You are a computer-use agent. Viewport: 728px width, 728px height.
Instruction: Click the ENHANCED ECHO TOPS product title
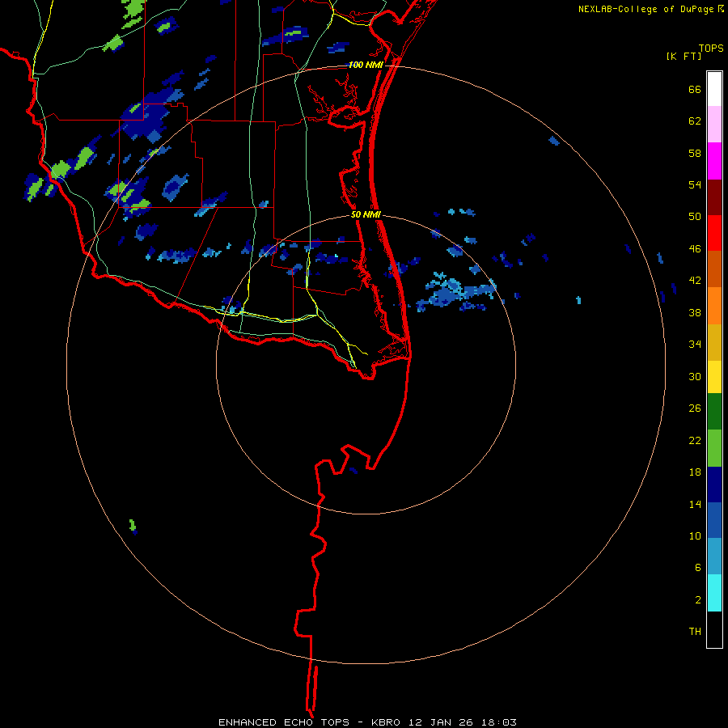pyautogui.click(x=284, y=722)
